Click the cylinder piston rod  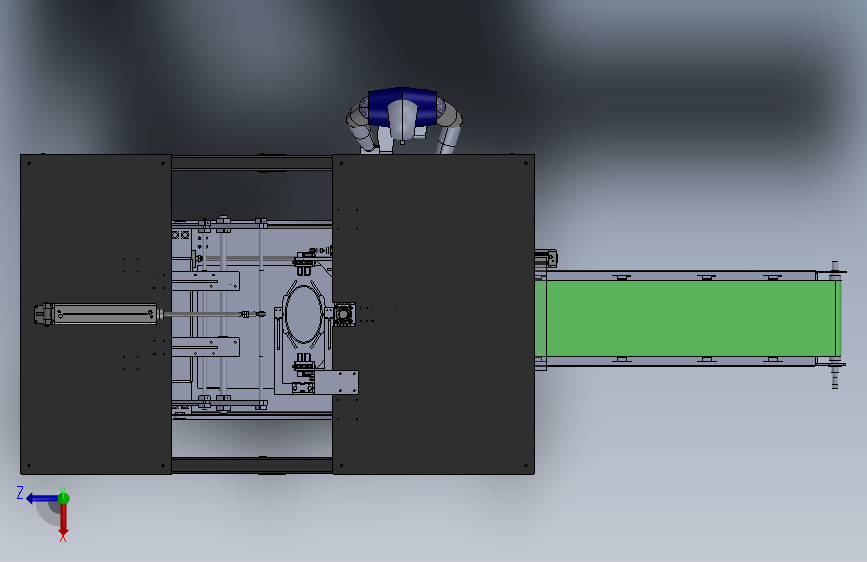coord(203,314)
